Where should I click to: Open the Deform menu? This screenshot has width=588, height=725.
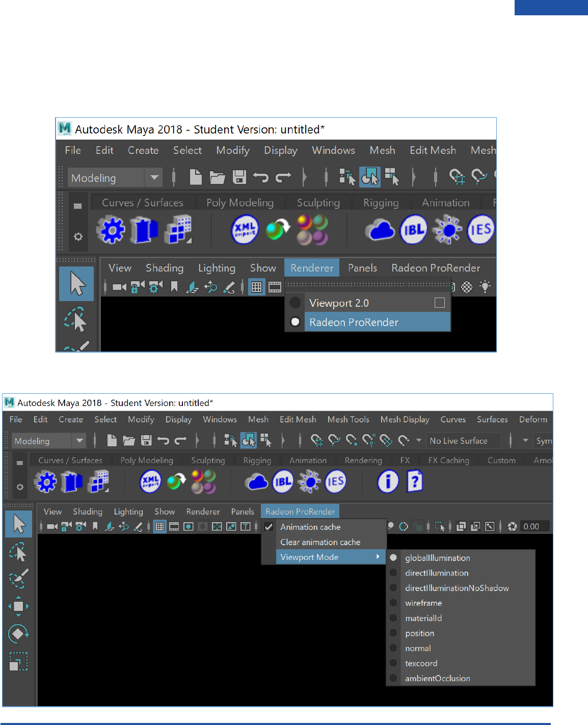pyautogui.click(x=533, y=419)
